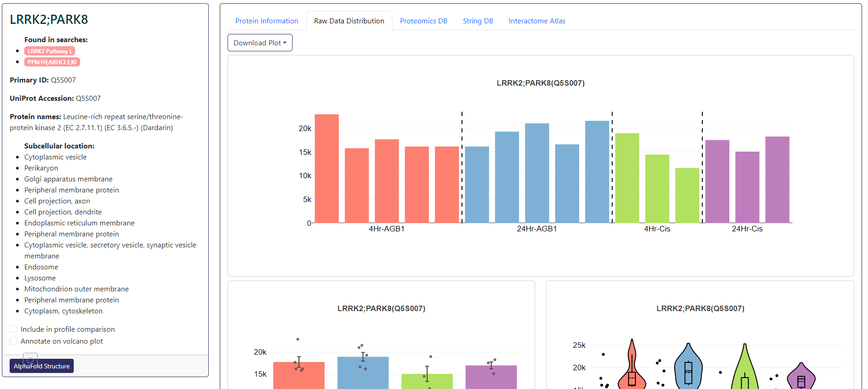The image size is (868, 389).
Task: Click the Found in searches label
Action: pyautogui.click(x=56, y=40)
